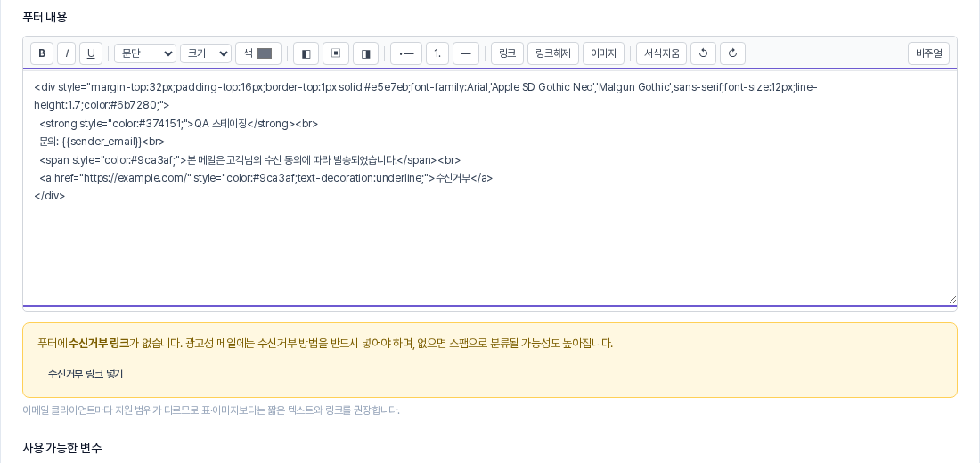Viewport: 980px width, 463px height.
Task: Redo the last edit
Action: [732, 53]
